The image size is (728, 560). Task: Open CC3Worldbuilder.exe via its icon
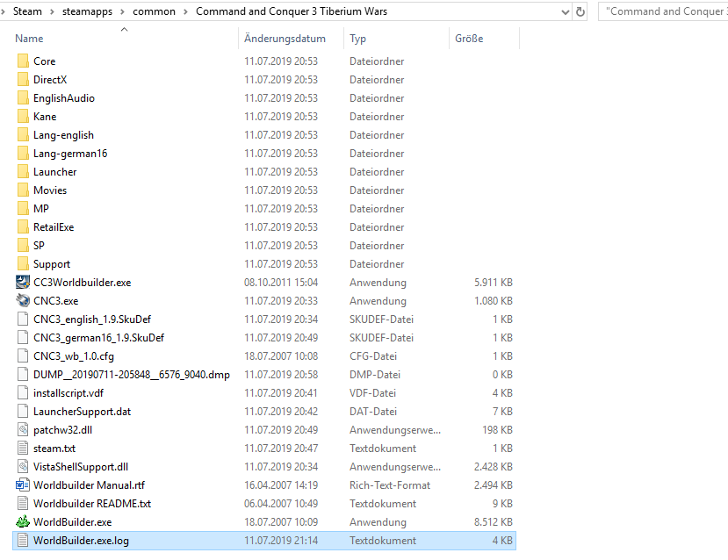click(x=21, y=282)
